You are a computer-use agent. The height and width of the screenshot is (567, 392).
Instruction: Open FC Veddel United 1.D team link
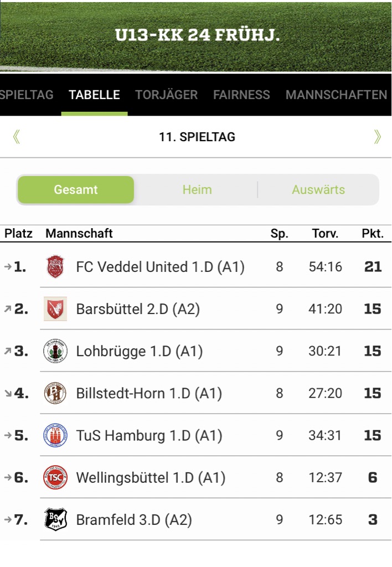click(160, 267)
